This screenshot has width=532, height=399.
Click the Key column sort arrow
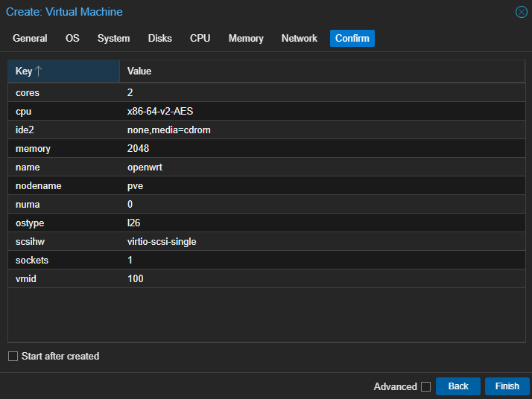pos(39,71)
